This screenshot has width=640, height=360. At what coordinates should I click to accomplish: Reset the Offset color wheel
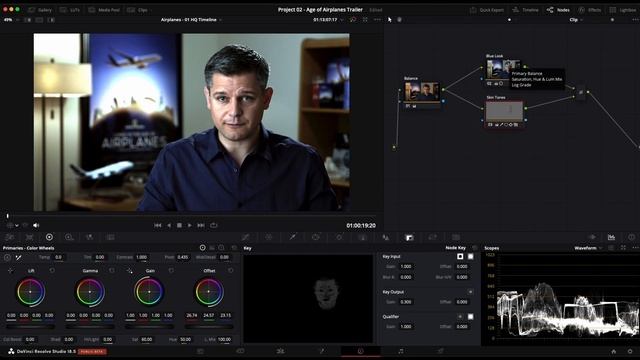coord(231,271)
